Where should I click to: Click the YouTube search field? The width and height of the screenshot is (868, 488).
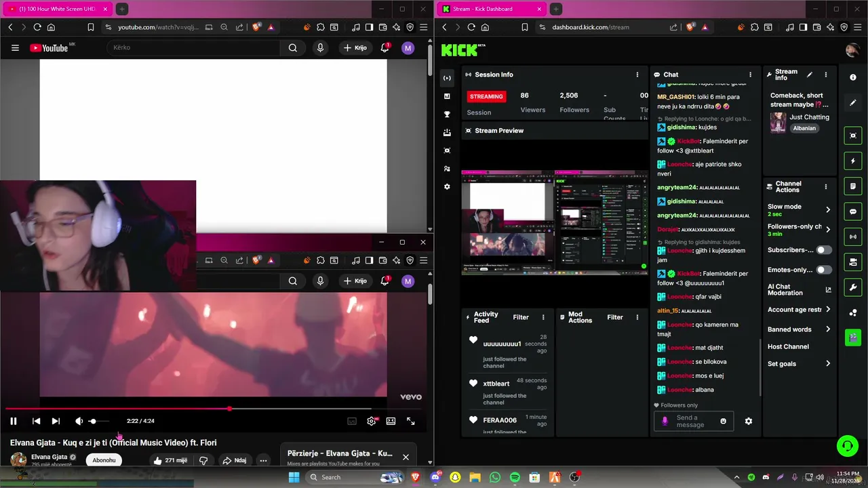pos(193,48)
